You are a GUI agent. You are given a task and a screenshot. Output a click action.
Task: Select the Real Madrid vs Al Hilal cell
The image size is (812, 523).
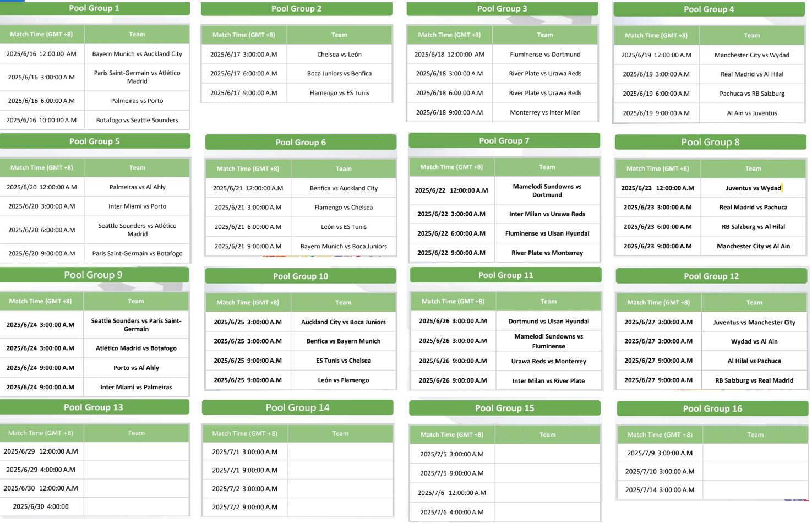751,74
